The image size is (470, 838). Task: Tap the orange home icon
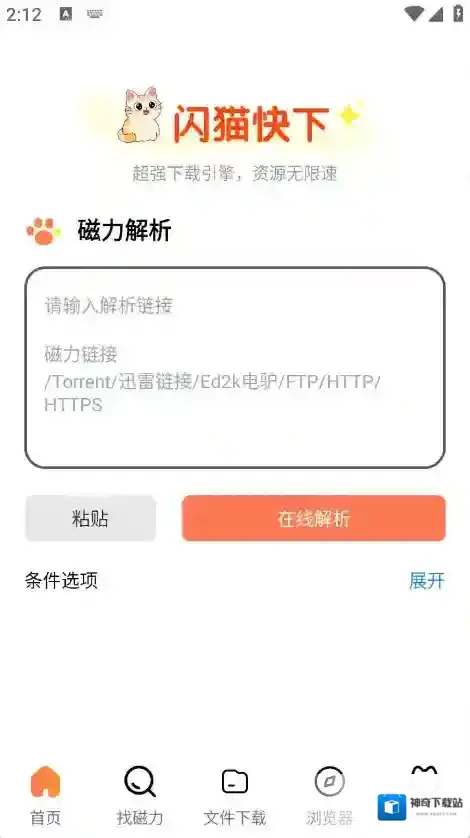click(x=45, y=782)
